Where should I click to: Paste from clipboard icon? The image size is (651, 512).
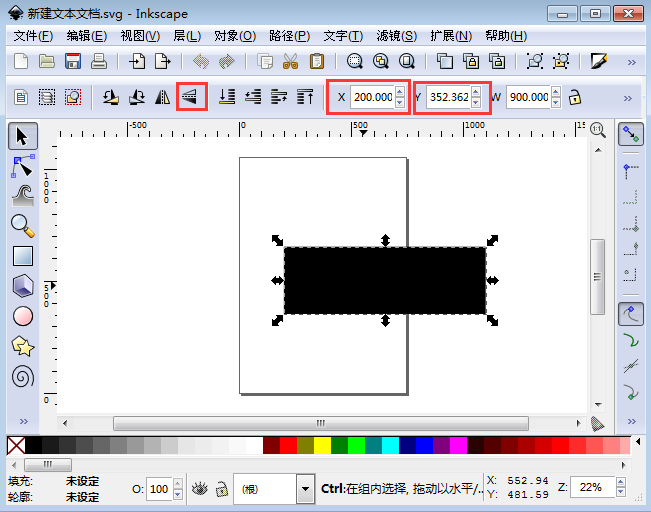pyautogui.click(x=316, y=61)
